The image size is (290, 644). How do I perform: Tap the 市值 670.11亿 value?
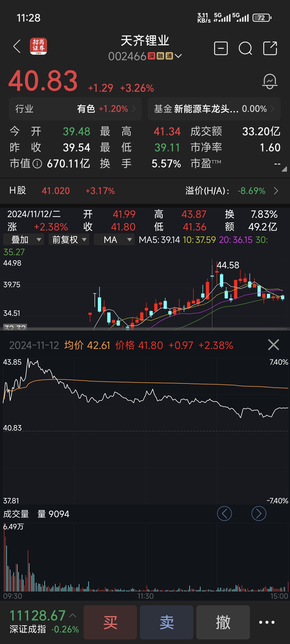[x=68, y=164]
